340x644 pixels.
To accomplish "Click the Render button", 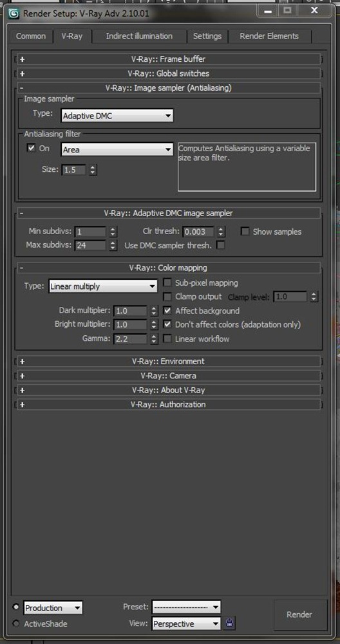I will [x=299, y=615].
